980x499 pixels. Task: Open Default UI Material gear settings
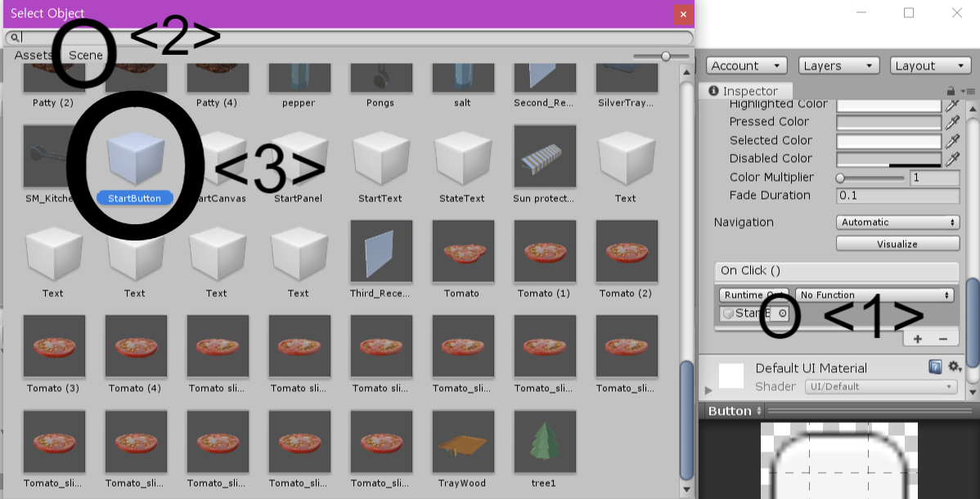(954, 367)
